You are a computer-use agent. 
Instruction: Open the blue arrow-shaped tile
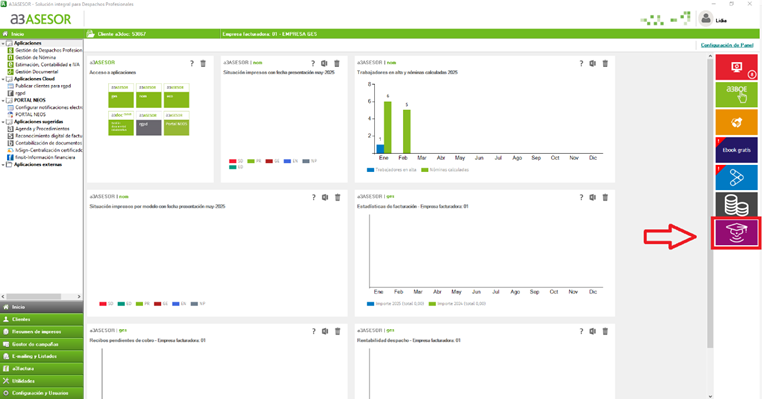(x=736, y=177)
